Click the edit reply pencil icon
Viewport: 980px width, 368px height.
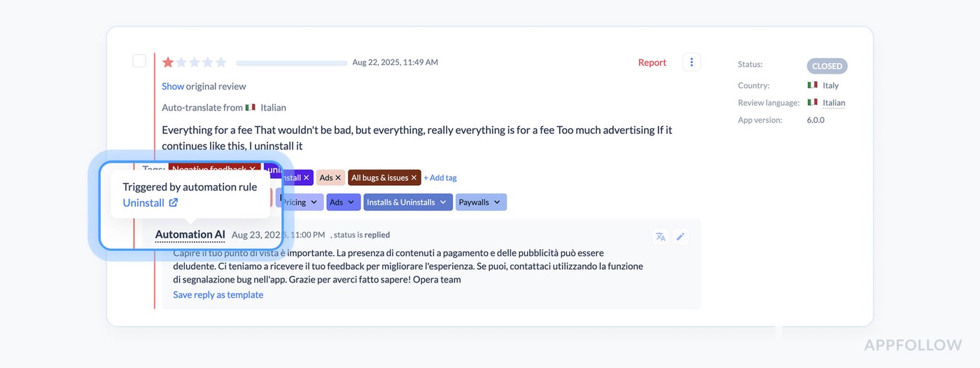(x=680, y=237)
